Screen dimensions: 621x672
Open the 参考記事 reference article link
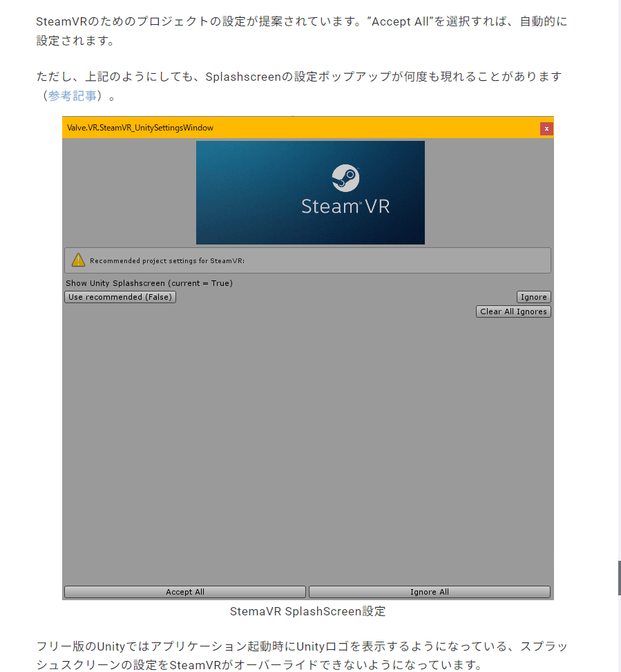[x=72, y=95]
